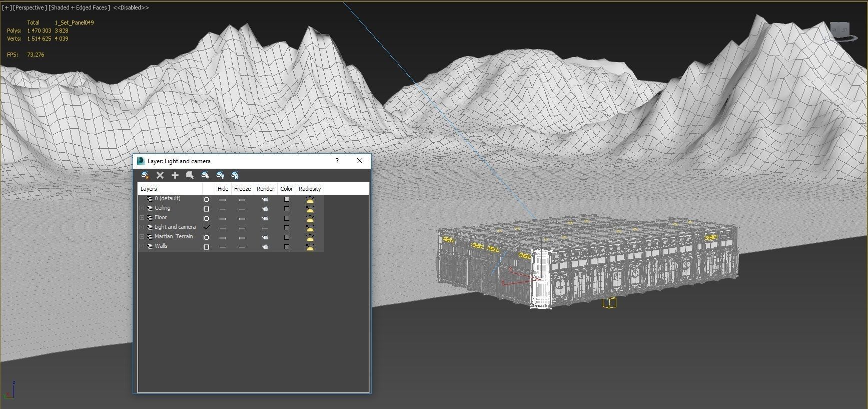Open color swatch for the Ceiling layer
The height and width of the screenshot is (409, 868).
[287, 209]
